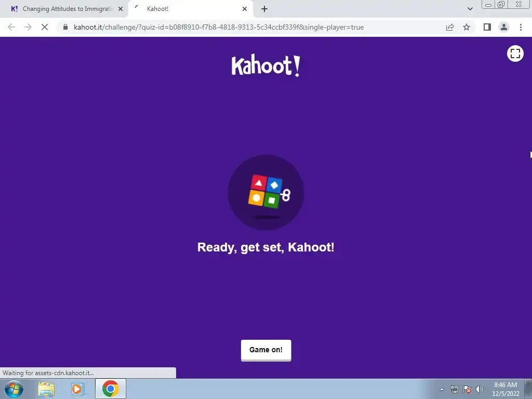Open the network status tray icon

click(x=454, y=389)
